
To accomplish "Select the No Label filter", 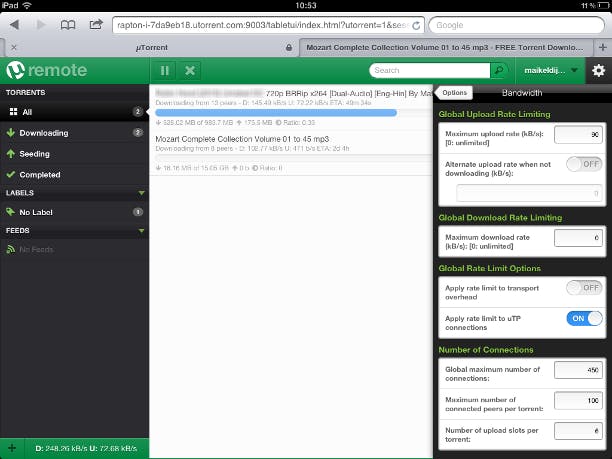I will click(74, 212).
